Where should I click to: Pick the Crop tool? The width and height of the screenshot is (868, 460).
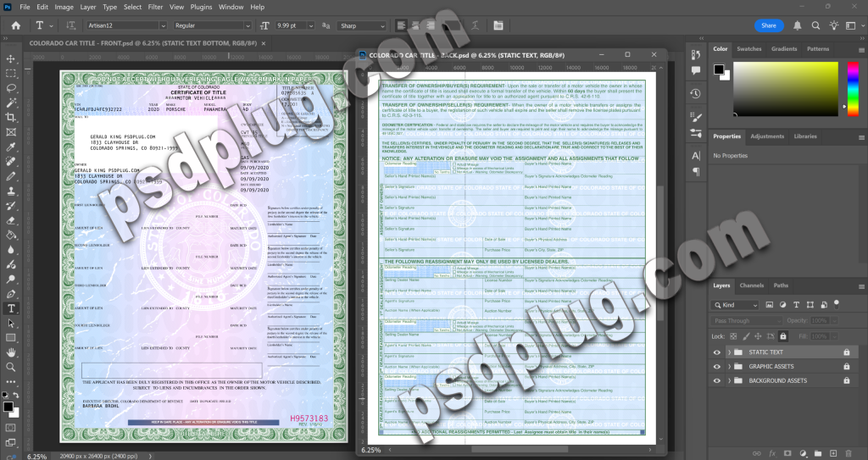[11, 117]
